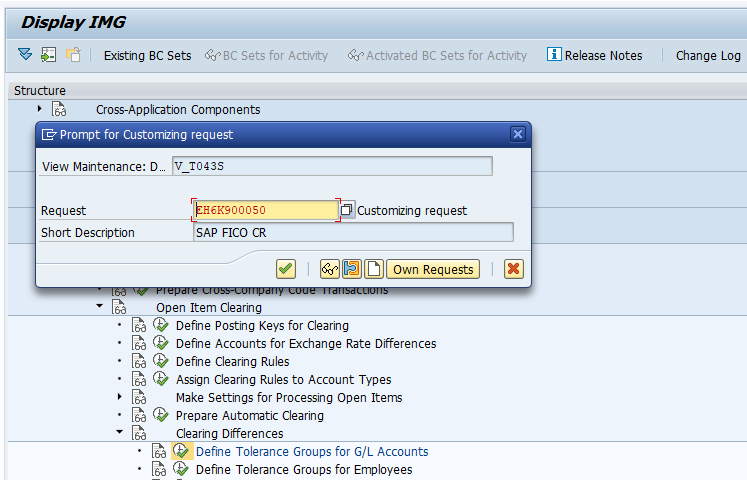Open Existing BC Sets in the toolbar
This screenshot has height=480, width=747.
point(147,56)
